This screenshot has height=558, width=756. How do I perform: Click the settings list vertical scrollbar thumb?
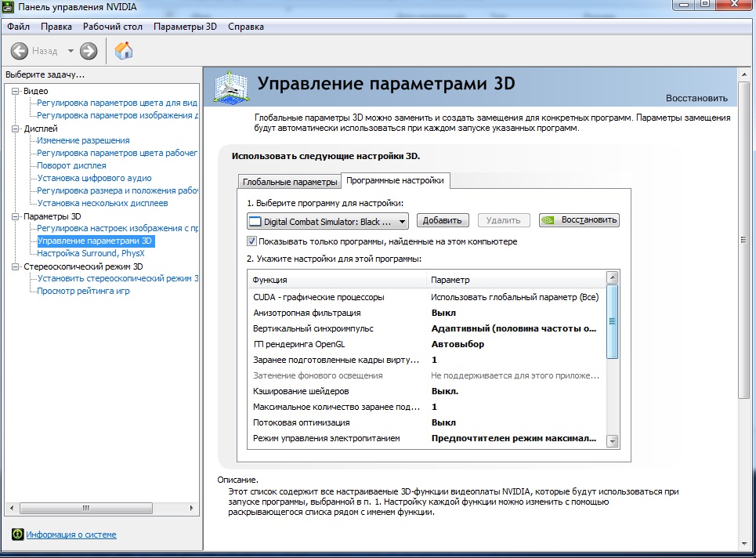point(613,321)
